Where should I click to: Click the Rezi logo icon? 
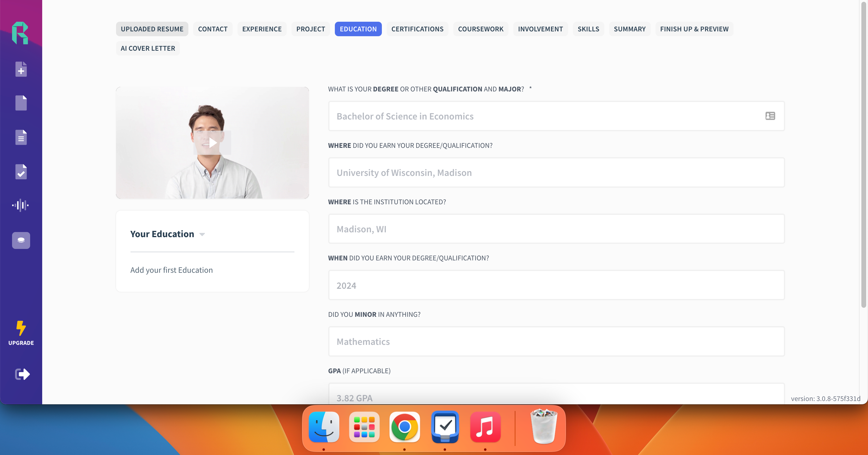[x=20, y=33]
